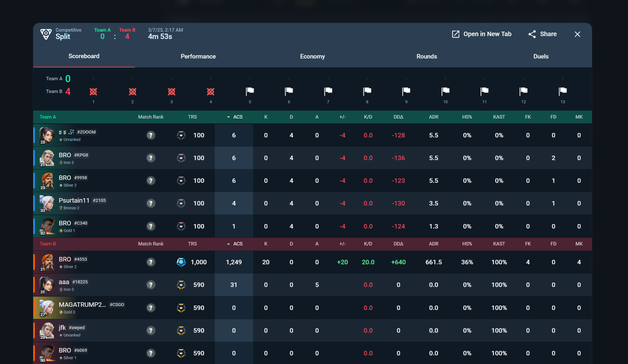Click the blue TRS badge beside 1,000
Image resolution: width=628 pixels, height=364 pixels.
point(181,262)
